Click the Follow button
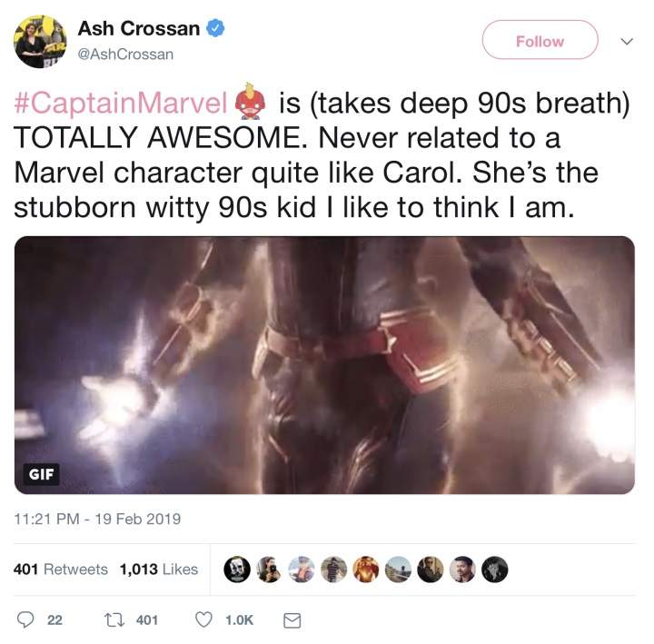This screenshot has width=654, height=644. pyautogui.click(x=540, y=41)
